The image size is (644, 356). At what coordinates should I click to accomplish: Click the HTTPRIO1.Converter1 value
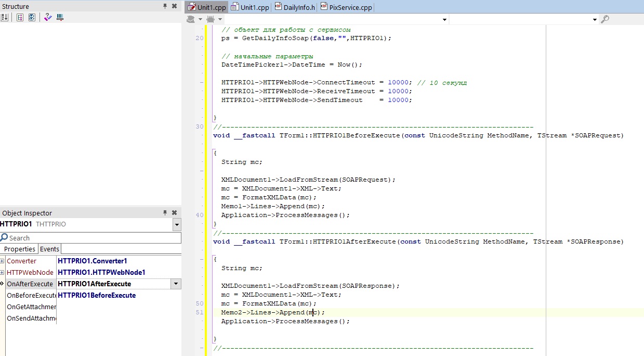93,261
